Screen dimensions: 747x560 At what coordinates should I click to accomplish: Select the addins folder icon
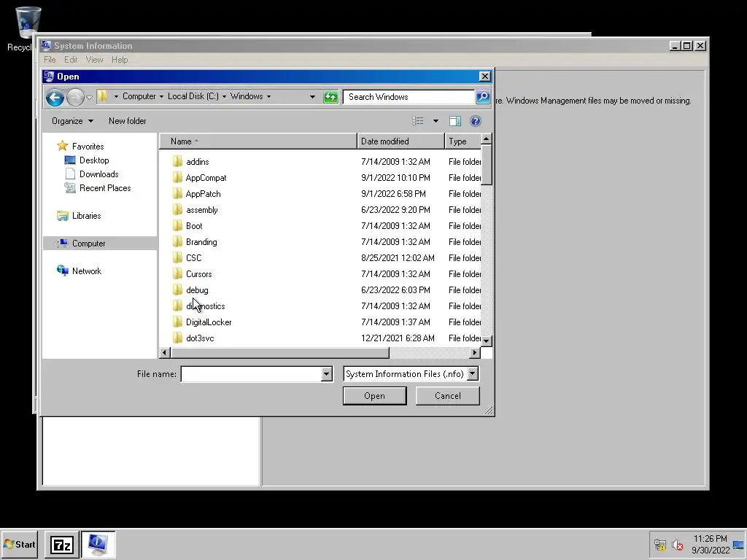pos(177,161)
